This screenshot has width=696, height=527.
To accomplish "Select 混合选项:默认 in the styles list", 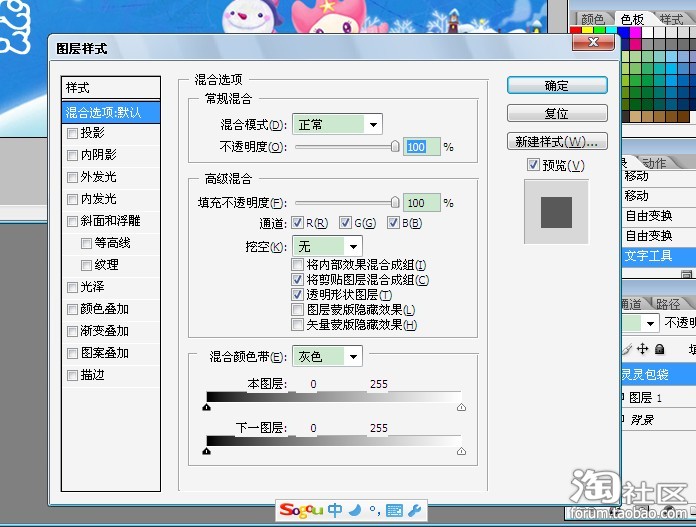I will (111, 112).
